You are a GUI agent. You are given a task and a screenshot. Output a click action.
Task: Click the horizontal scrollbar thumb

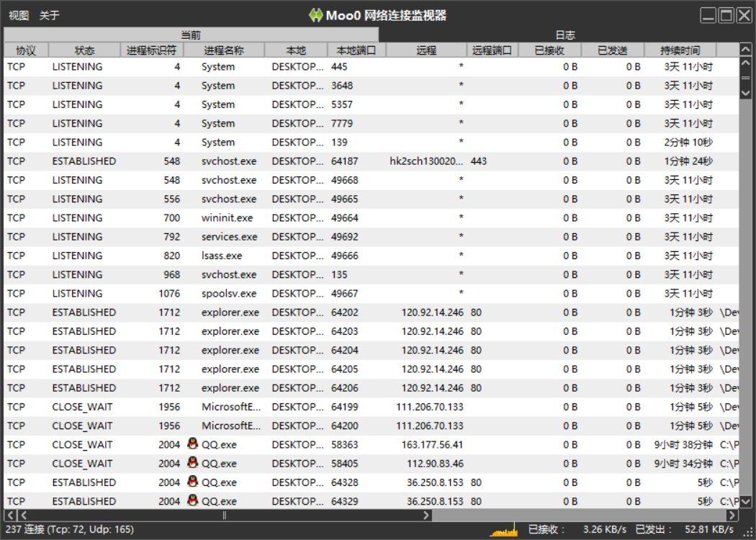pyautogui.click(x=225, y=515)
